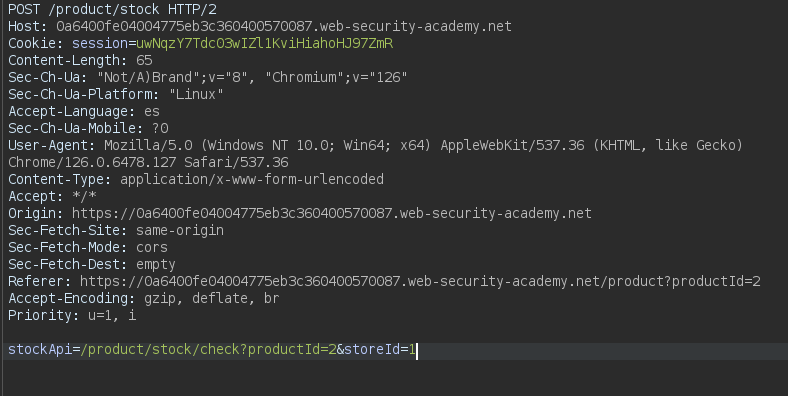
Task: Click the Priority u=1, i header
Action: point(72,316)
